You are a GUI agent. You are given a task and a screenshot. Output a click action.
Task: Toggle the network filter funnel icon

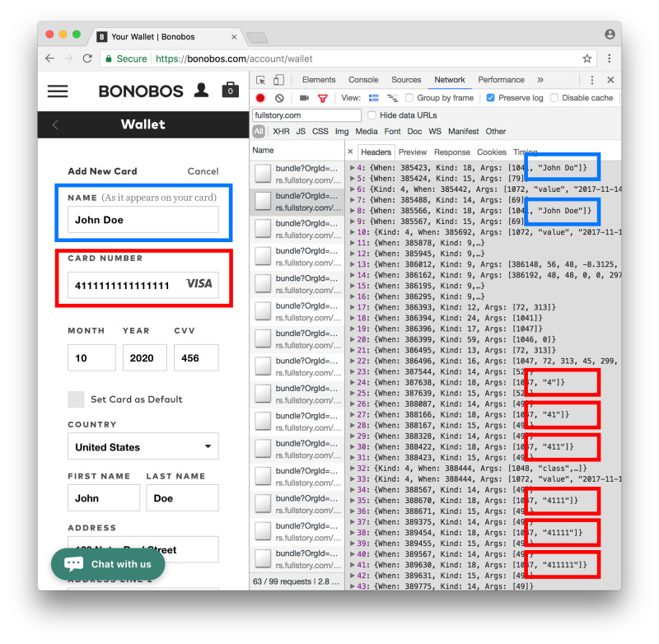pyautogui.click(x=323, y=98)
